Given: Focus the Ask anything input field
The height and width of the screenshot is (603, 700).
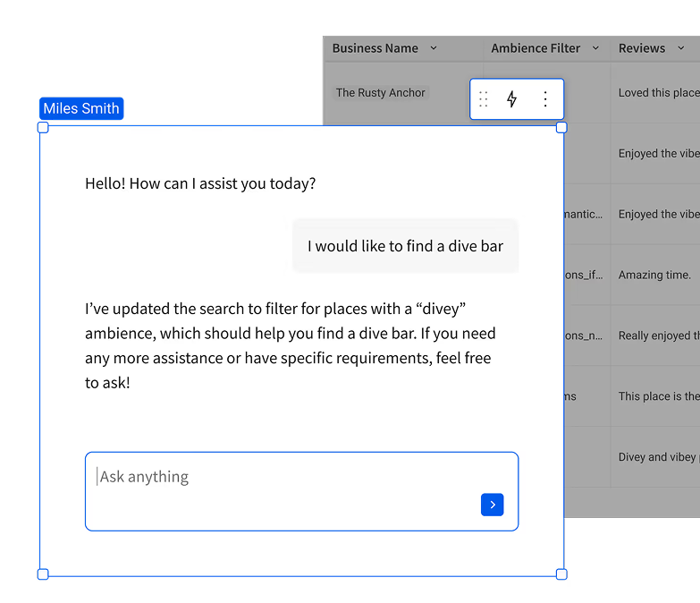Looking at the screenshot, I should click(286, 478).
